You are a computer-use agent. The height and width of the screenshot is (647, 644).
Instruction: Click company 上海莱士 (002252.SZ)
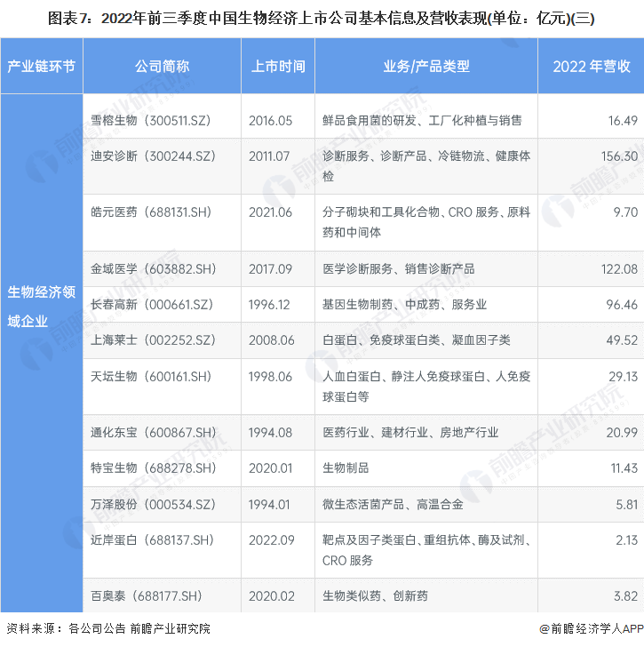[x=152, y=339]
